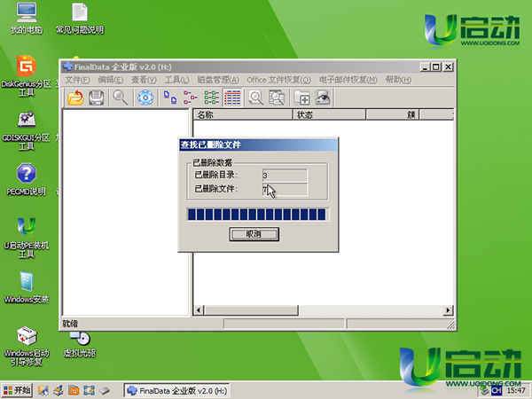Open PECMD说明 help icon

pos(26,179)
